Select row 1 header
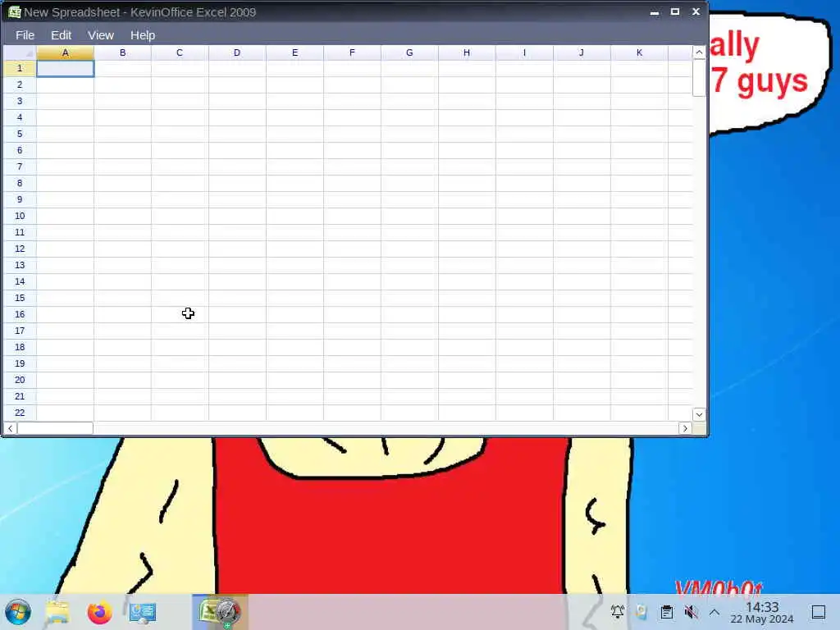The width and height of the screenshot is (840, 630). click(x=20, y=69)
